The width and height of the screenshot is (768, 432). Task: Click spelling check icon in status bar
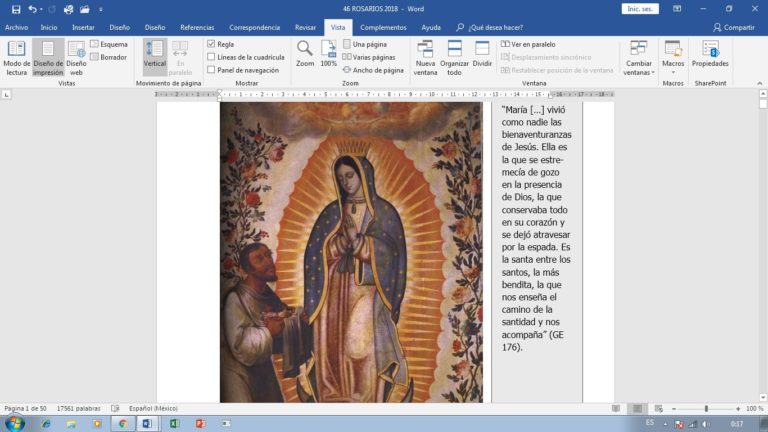115,408
